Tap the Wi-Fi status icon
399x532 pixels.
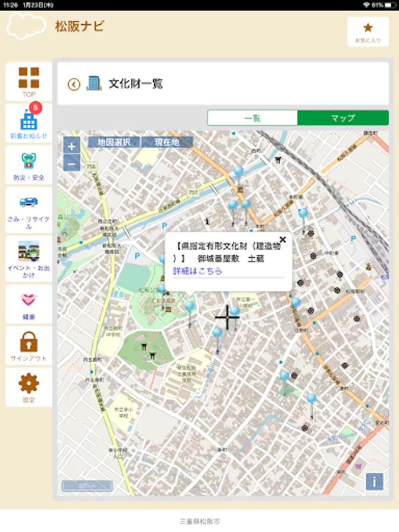pyautogui.click(x=366, y=5)
